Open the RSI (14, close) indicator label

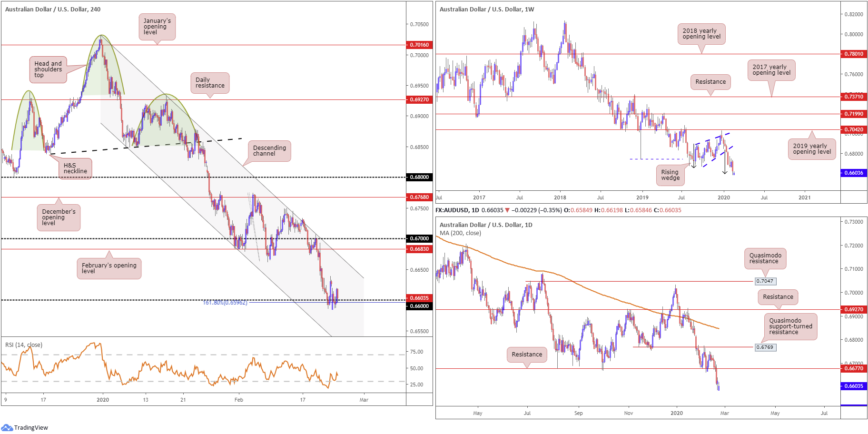24,345
